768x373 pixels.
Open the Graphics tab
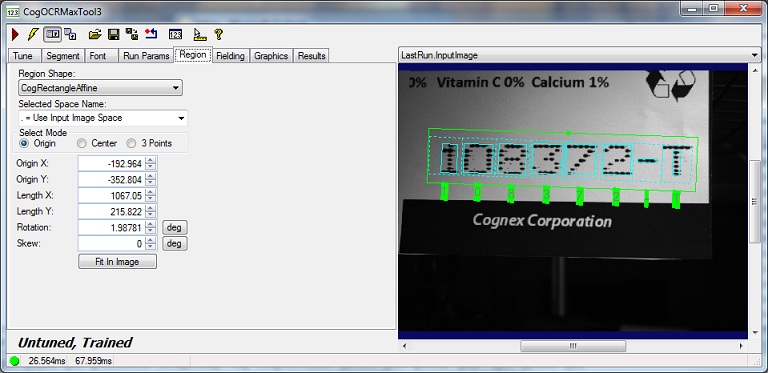point(271,56)
